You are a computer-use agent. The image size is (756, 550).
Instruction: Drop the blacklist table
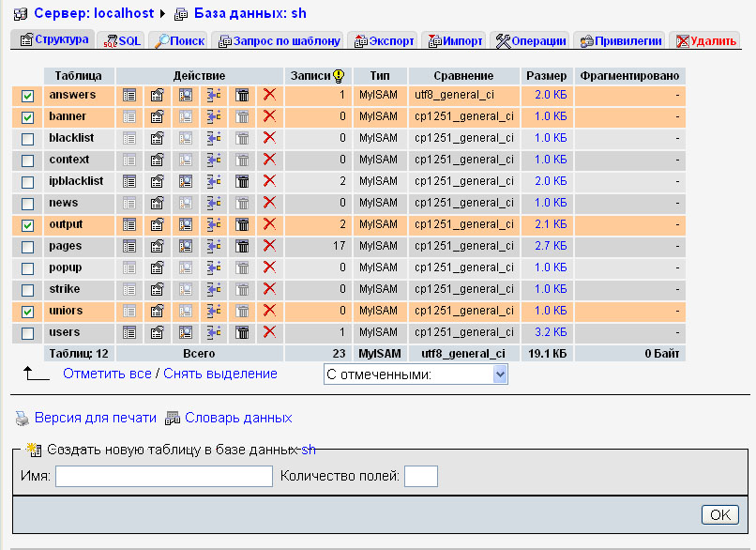[x=270, y=137]
